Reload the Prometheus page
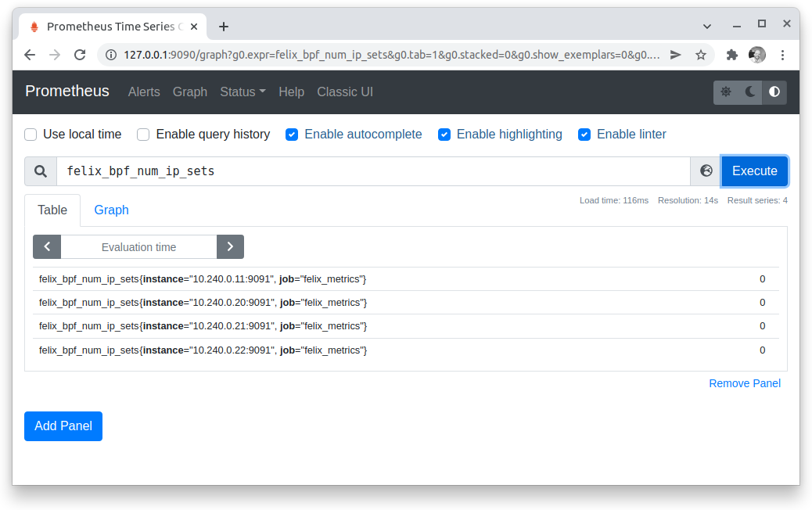The image size is (812, 510). coord(80,55)
